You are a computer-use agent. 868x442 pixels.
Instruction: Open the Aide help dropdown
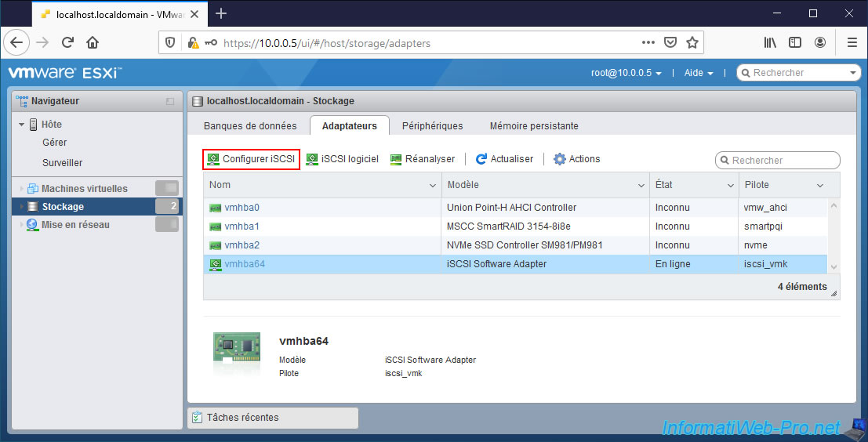[x=699, y=73]
